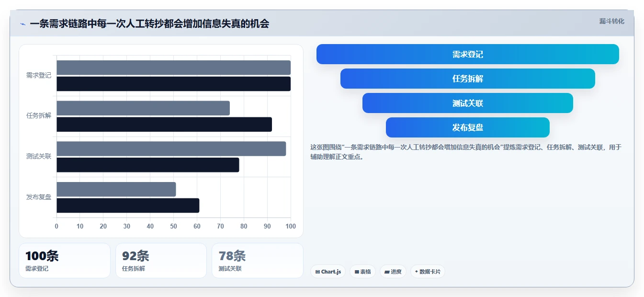Click the 80 tick on the chart's horizontal axis

coord(244,226)
